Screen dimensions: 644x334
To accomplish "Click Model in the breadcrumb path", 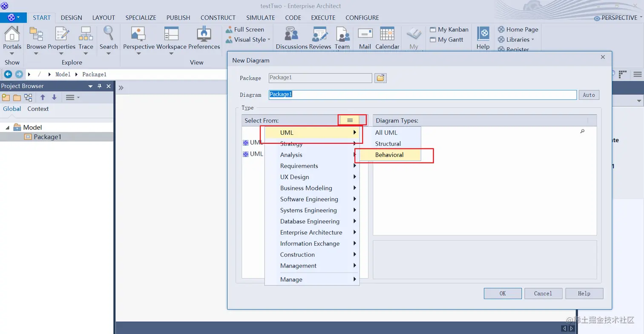I will (x=63, y=74).
